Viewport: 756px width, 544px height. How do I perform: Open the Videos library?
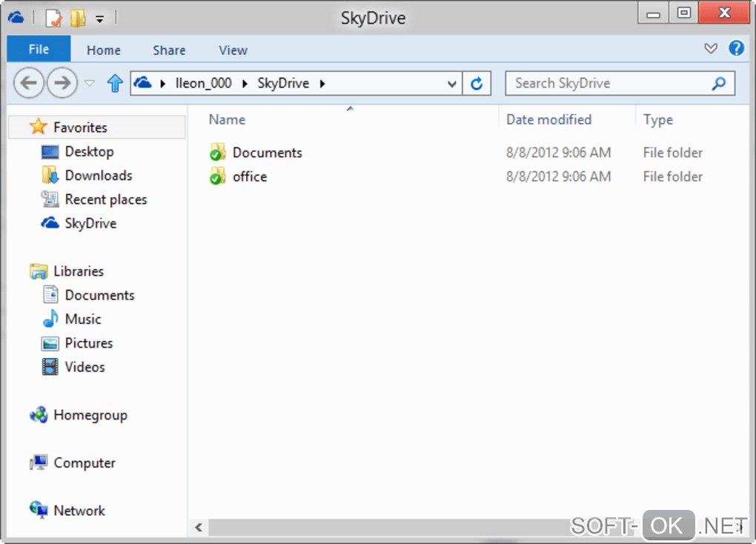pyautogui.click(x=84, y=367)
